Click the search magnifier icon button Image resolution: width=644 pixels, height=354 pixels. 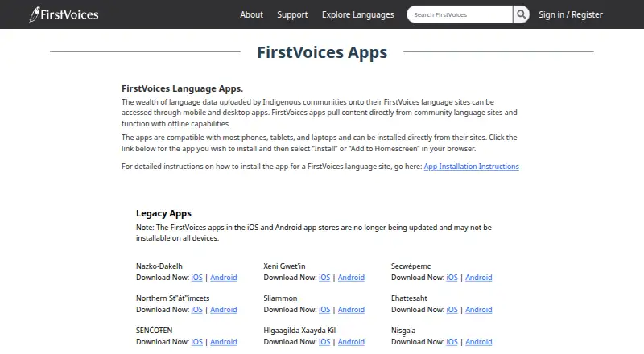click(x=521, y=14)
